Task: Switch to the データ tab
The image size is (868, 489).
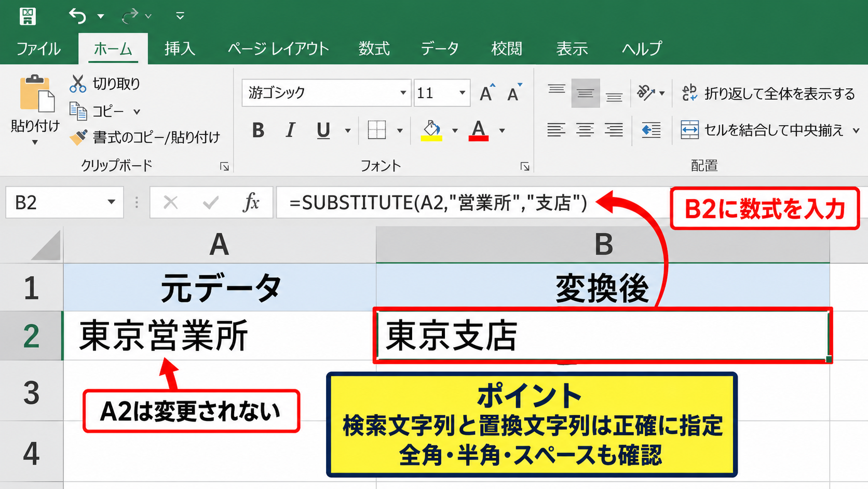Action: point(440,49)
